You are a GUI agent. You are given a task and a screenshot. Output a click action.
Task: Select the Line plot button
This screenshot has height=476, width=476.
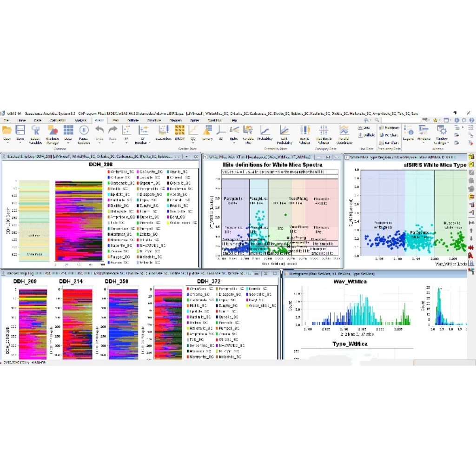(x=364, y=127)
